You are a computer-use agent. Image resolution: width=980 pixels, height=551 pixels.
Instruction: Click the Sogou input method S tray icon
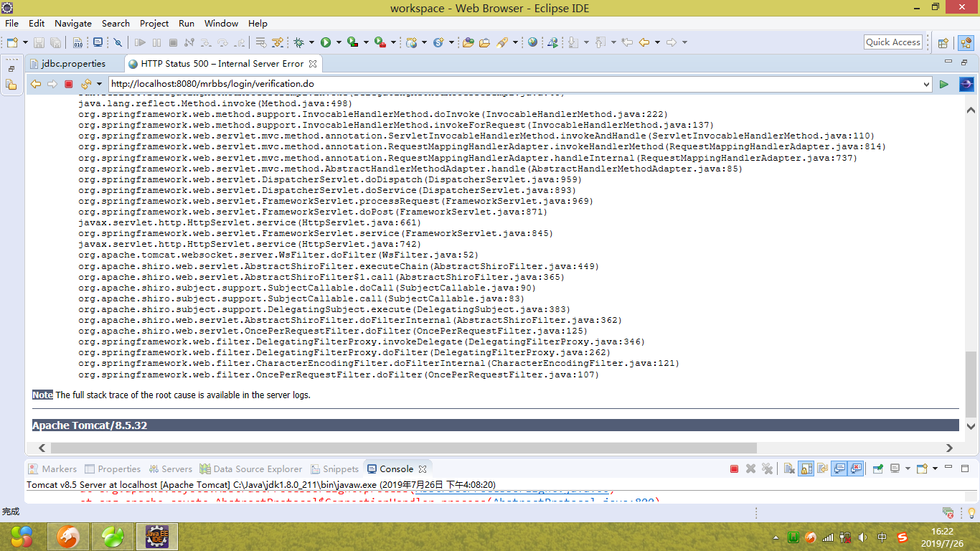point(902,537)
